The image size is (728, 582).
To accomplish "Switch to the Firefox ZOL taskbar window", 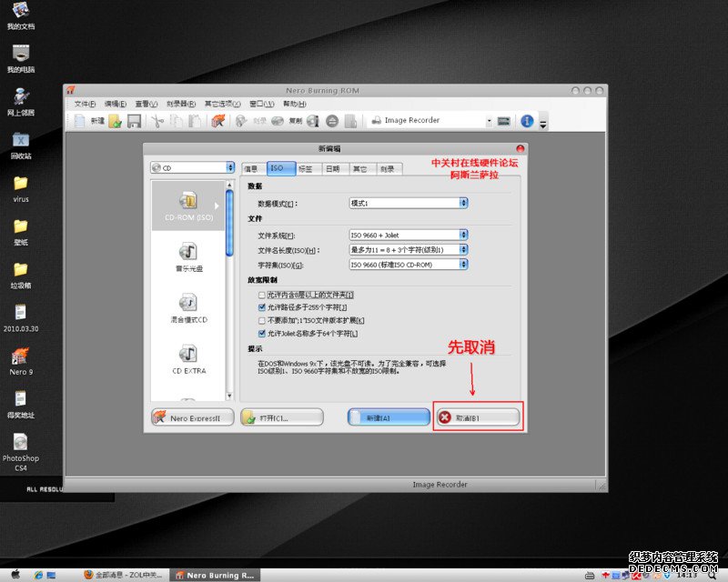I will click(124, 575).
